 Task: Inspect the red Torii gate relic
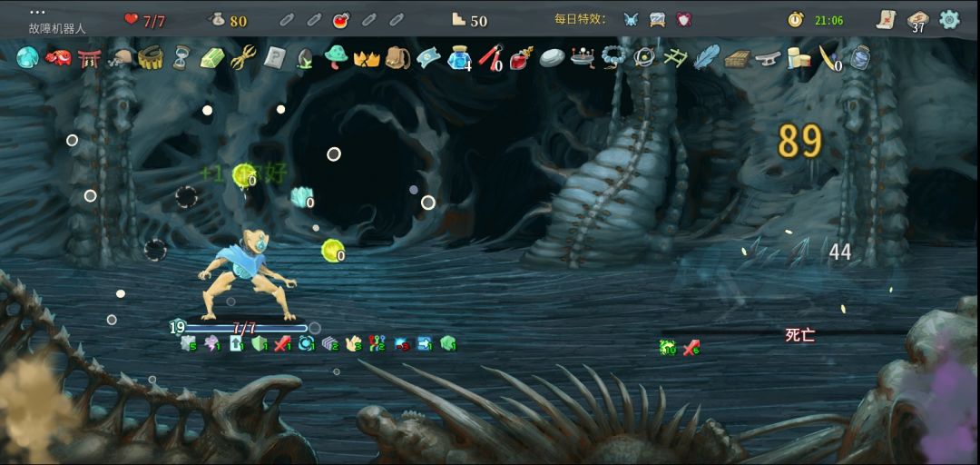89,58
